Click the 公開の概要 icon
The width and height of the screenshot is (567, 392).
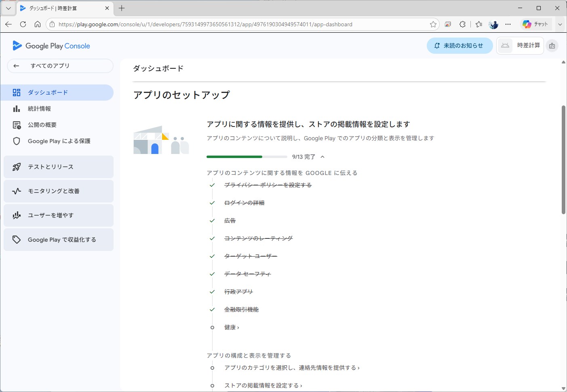coord(17,125)
